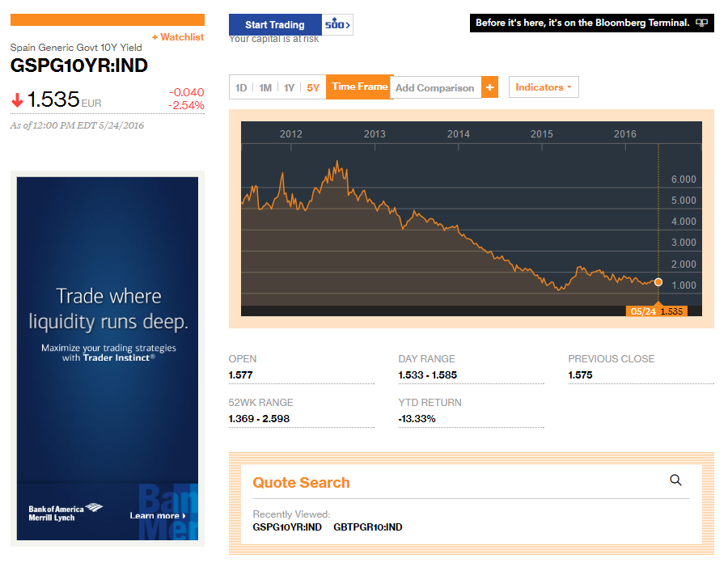The width and height of the screenshot is (728, 571).
Task: Select the 1D chart range
Action: (241, 87)
